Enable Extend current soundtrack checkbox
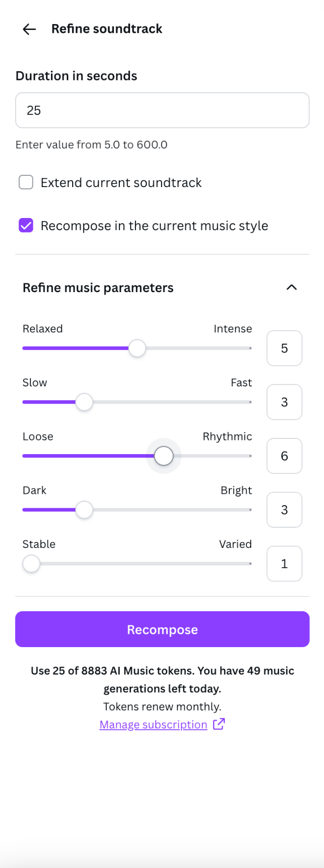Viewport: 324px width, 868px height. (26, 183)
